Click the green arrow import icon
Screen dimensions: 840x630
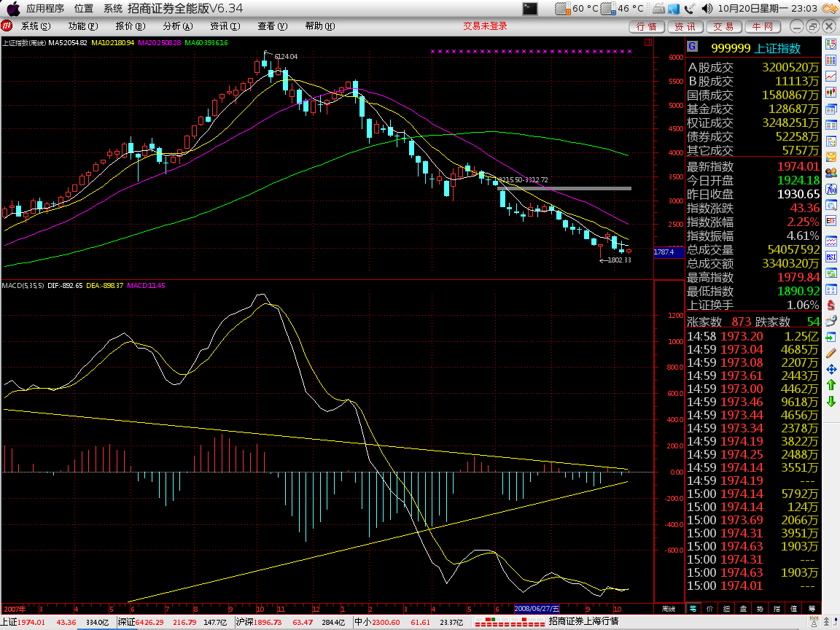click(831, 338)
